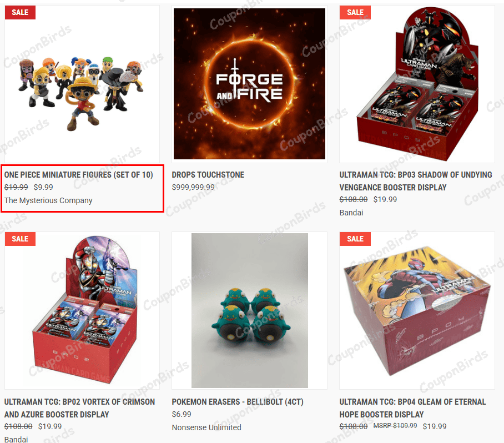504x443 pixels.
Task: Open BP04 Gleam of Eternal Hope image
Action: pyautogui.click(x=417, y=310)
